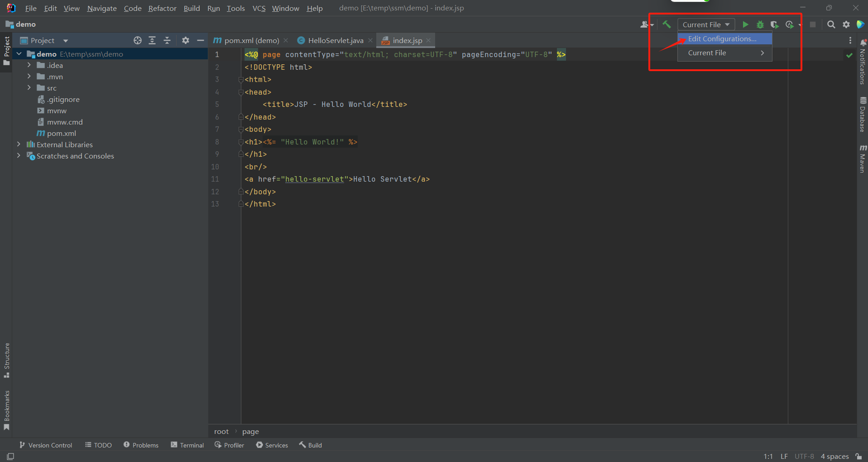Close the index.jsp tab

click(428, 40)
